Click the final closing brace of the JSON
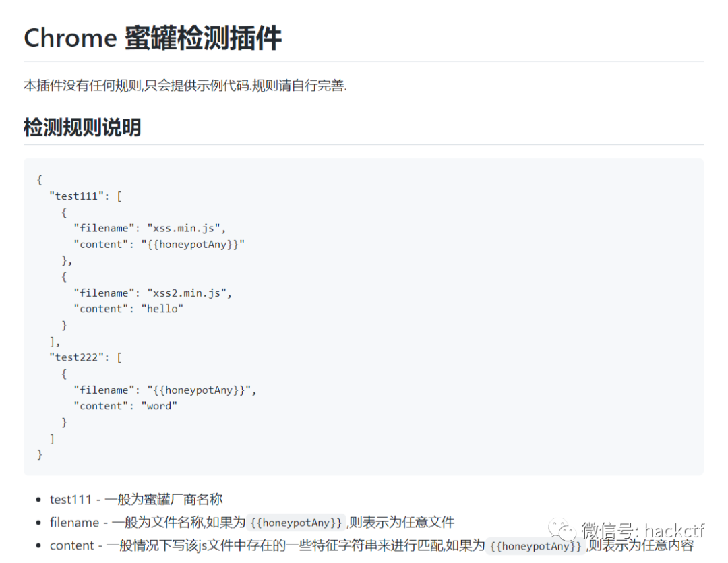 (40, 454)
